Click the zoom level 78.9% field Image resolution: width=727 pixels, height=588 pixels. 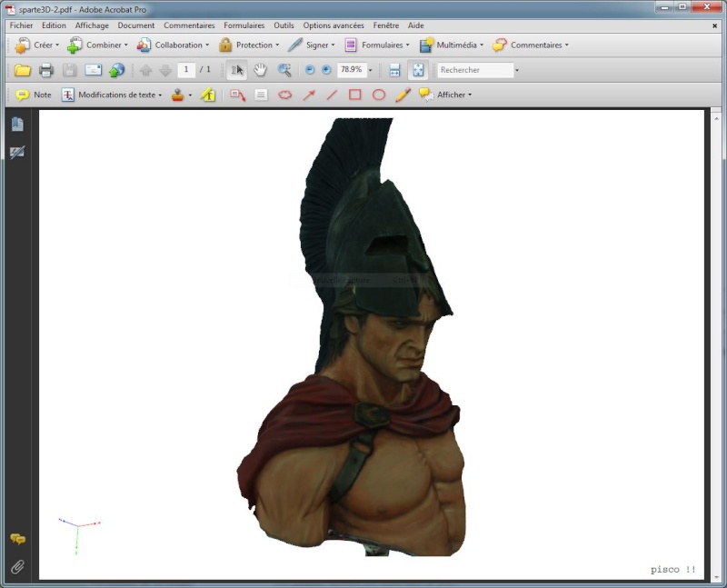coord(352,70)
